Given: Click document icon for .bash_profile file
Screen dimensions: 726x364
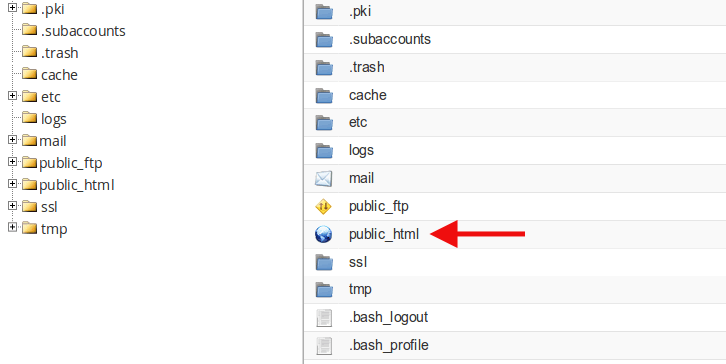Looking at the screenshot, I should coord(324,346).
